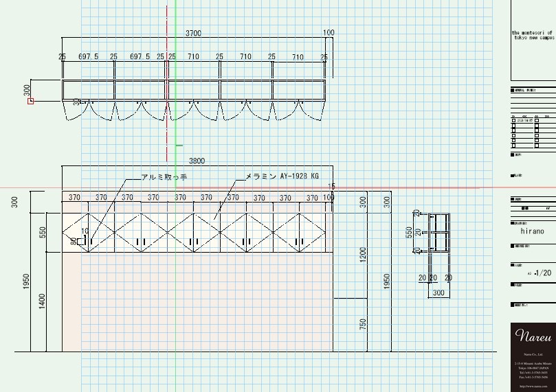
Task: Select the アルミ取っ手 handle annotation label
Action: pos(164,177)
